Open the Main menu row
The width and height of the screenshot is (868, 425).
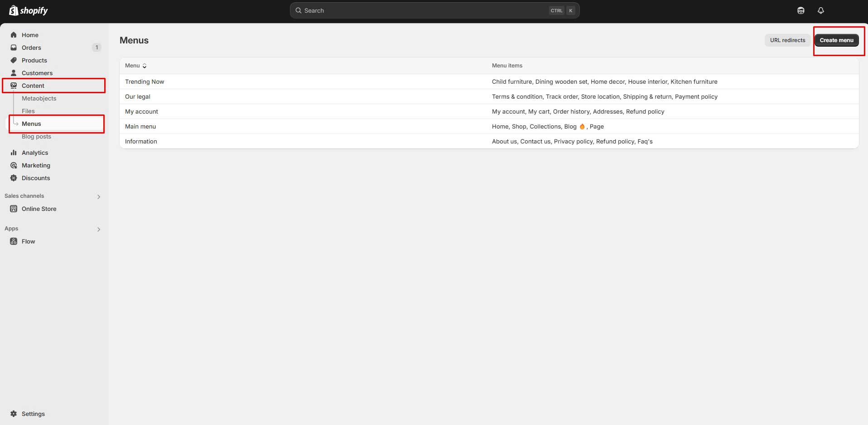click(x=140, y=126)
